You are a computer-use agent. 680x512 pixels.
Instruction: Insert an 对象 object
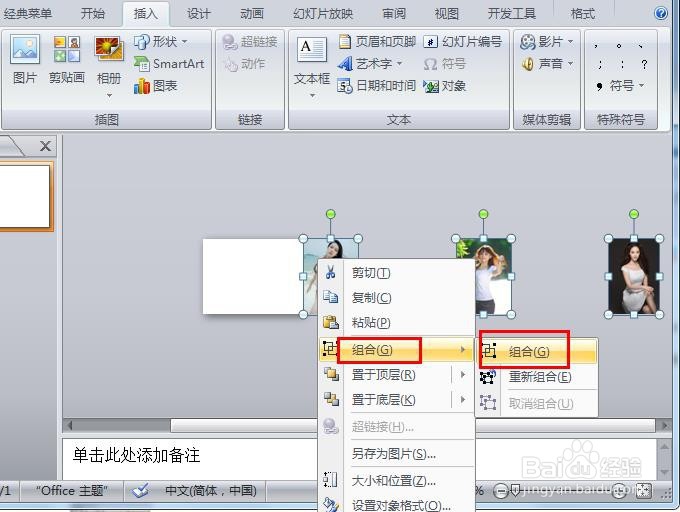[445, 86]
